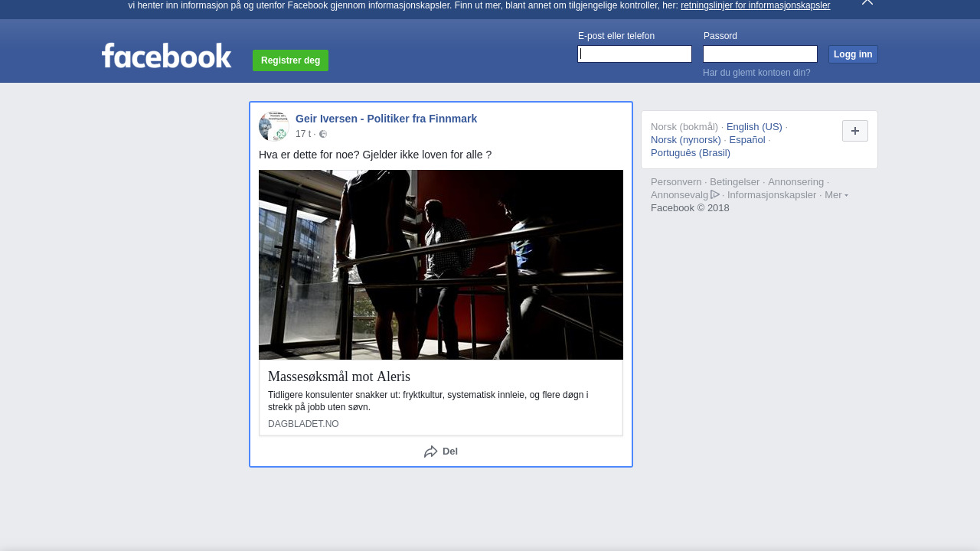The height and width of the screenshot is (551, 980).
Task: Open the Betingelser footer link
Action: pyautogui.click(x=735, y=182)
